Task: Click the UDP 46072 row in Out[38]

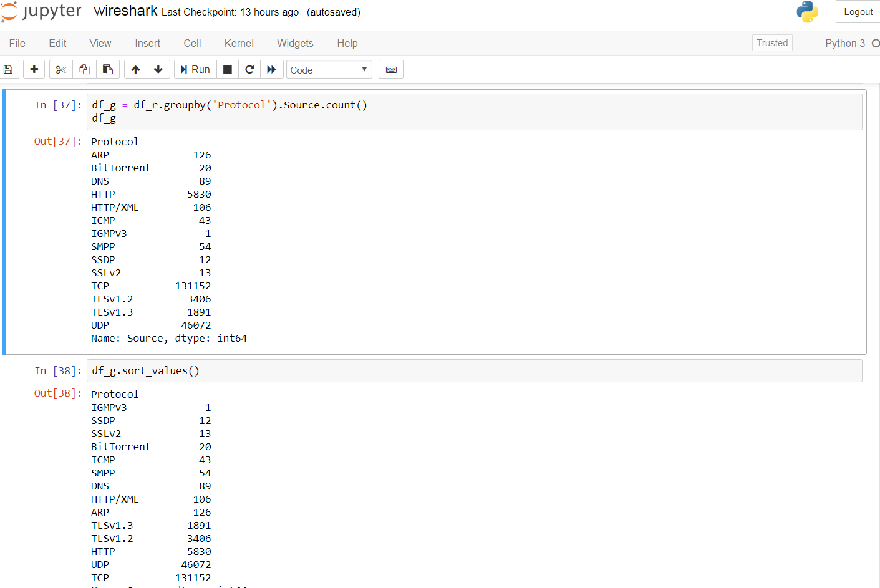Action: pos(151,564)
